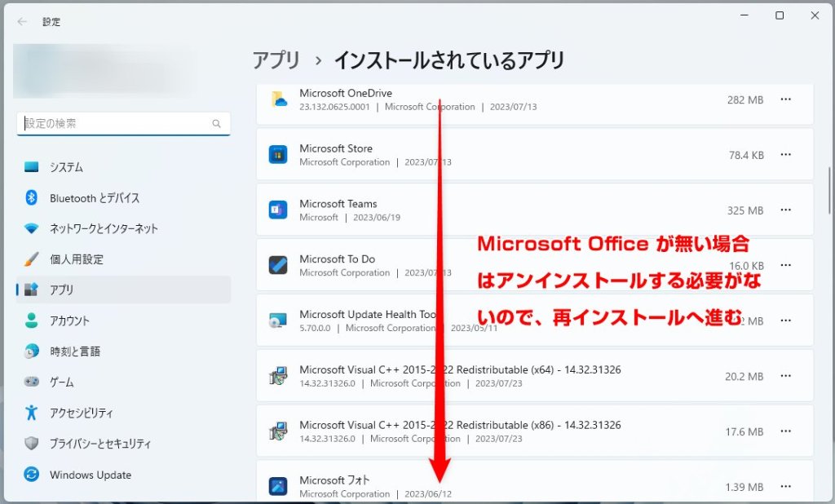Click the OneDrive version 23.132.0625.0001
Viewport: 835px width, 504px height.
tap(334, 107)
